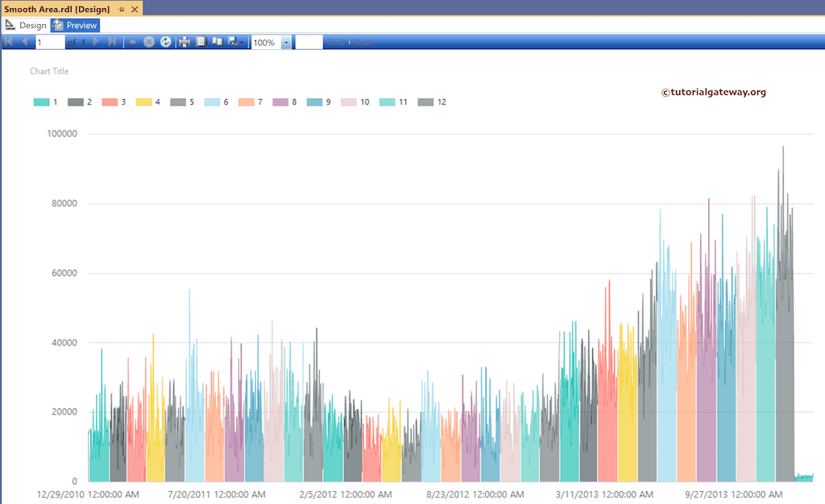The image size is (825, 504).
Task: Switch to the Design tab
Action: pos(27,25)
